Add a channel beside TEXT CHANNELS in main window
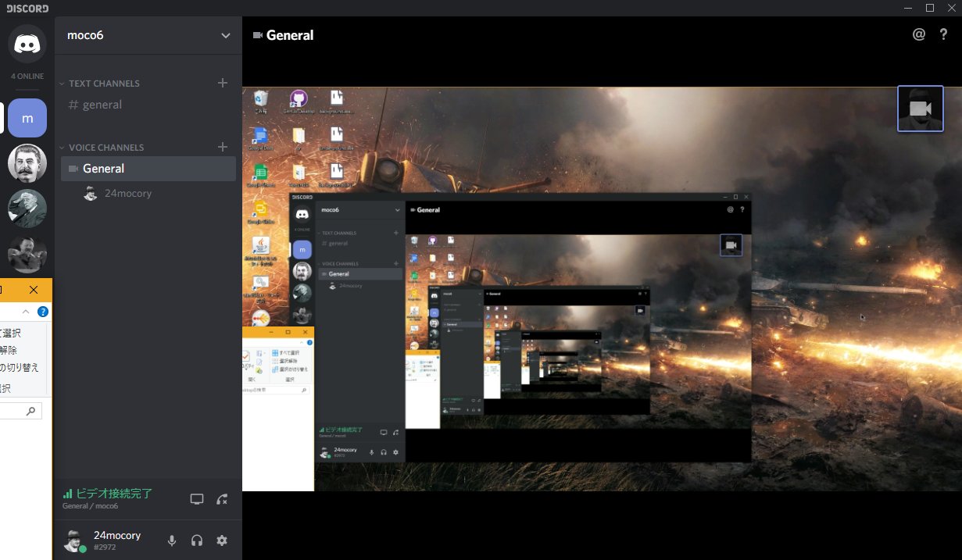 [x=223, y=83]
